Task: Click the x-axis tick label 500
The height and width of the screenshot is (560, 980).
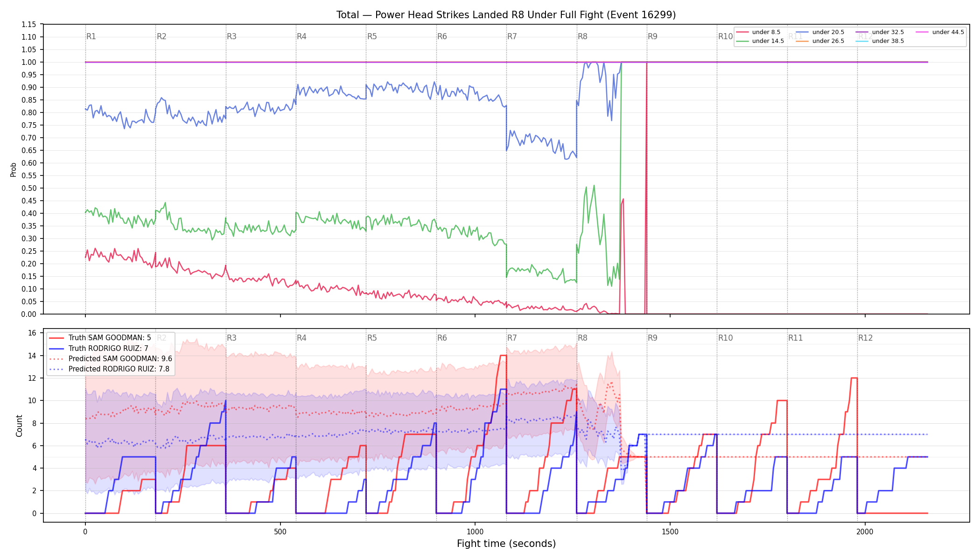Action: click(x=280, y=532)
